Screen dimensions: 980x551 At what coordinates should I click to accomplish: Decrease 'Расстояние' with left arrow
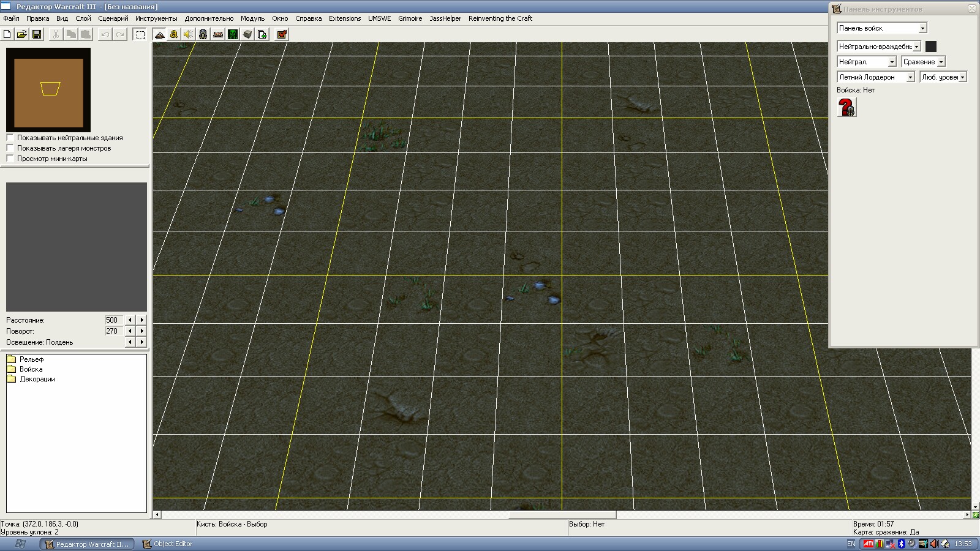tap(130, 320)
